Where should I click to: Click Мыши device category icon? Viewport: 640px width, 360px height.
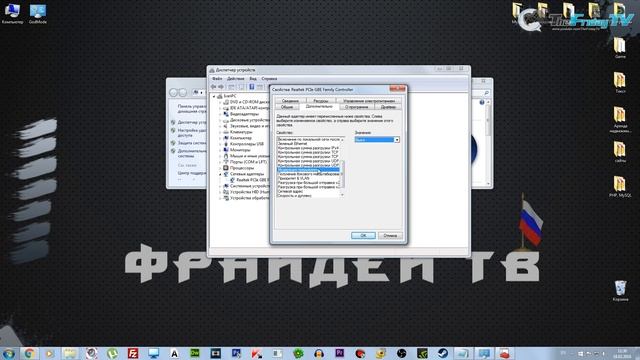pyautogui.click(x=226, y=156)
